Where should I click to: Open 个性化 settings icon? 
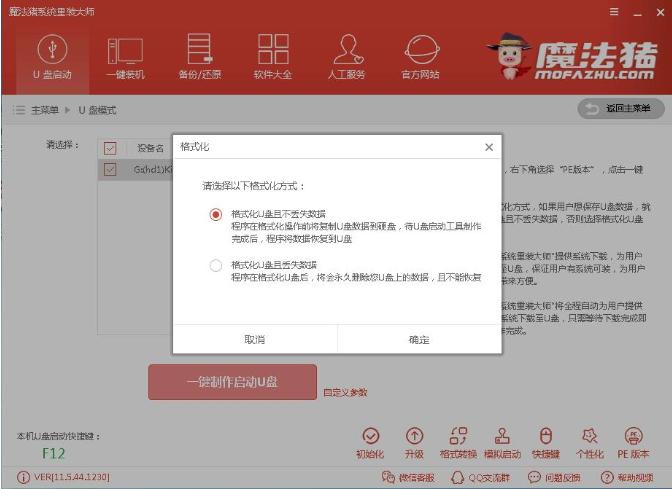coord(590,443)
